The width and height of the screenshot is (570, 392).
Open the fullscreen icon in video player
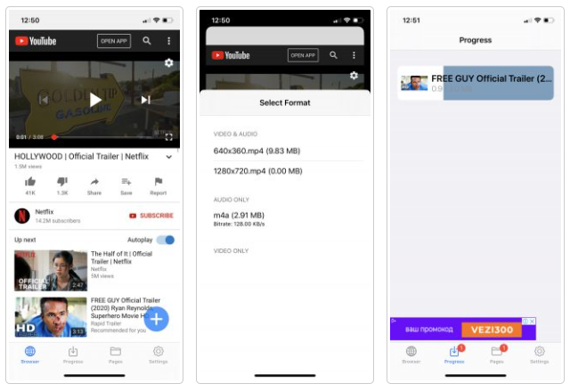[168, 136]
